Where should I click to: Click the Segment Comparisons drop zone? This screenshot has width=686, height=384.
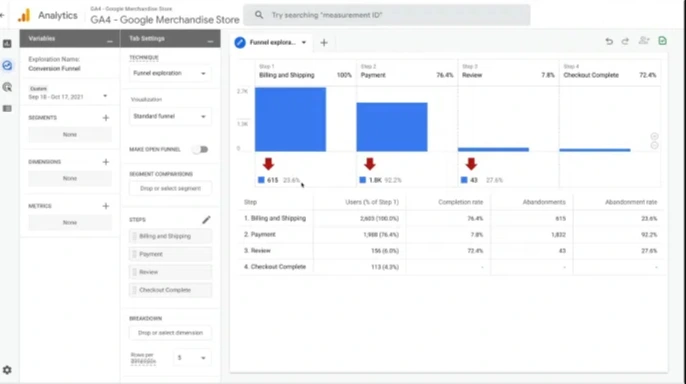coord(170,189)
